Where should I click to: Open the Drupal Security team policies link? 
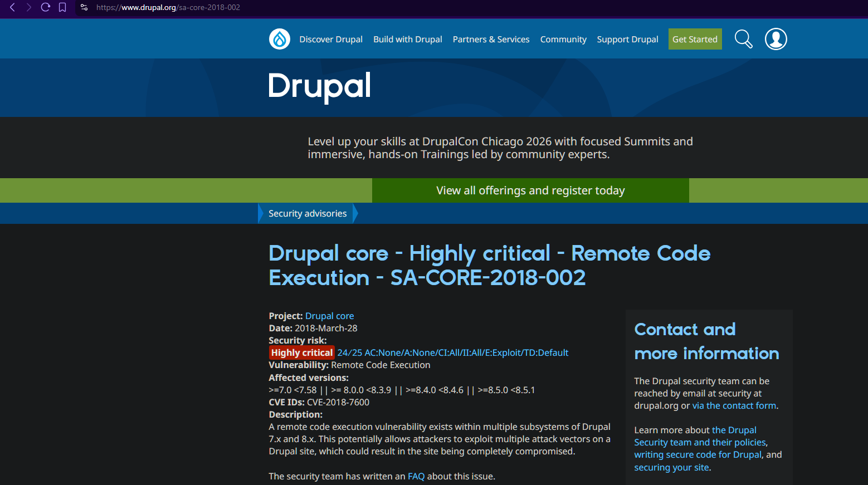coord(700,436)
